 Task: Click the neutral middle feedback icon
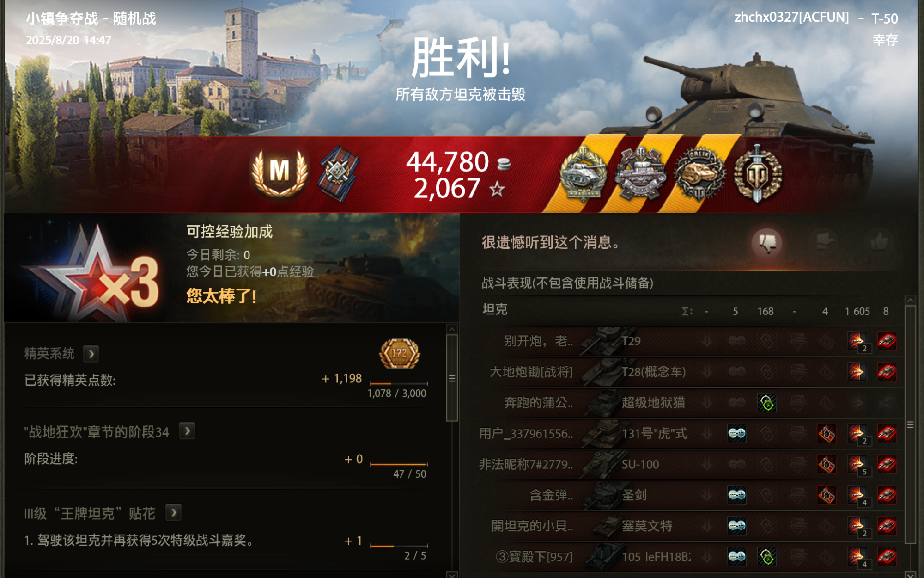click(x=824, y=241)
